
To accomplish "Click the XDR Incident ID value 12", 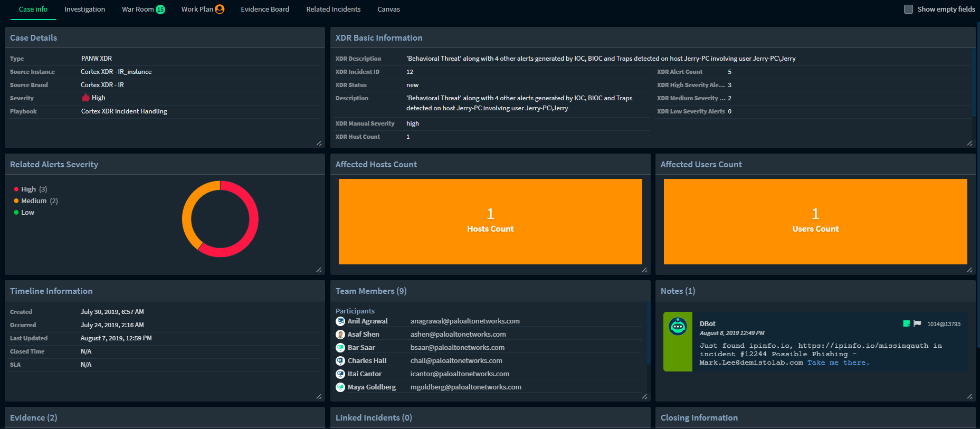I will (x=410, y=72).
